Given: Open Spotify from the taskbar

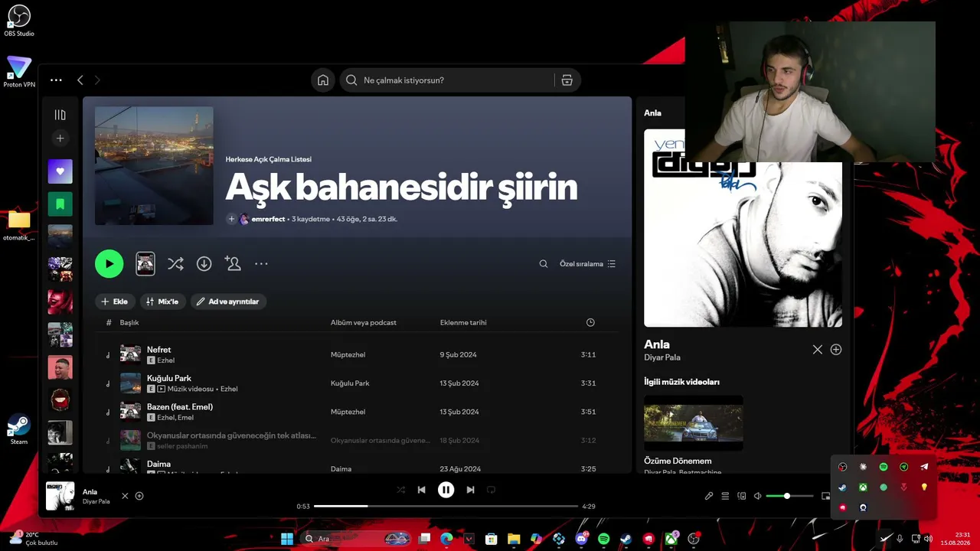Looking at the screenshot, I should [603, 539].
